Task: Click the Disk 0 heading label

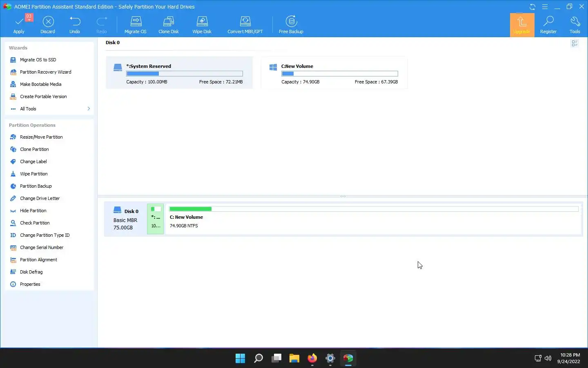Action: click(x=113, y=43)
